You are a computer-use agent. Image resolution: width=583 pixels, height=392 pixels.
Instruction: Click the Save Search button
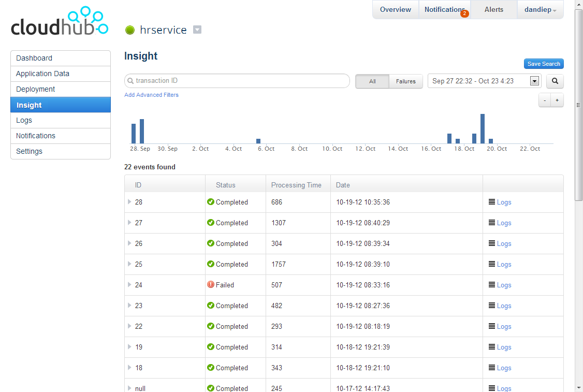[x=544, y=64]
